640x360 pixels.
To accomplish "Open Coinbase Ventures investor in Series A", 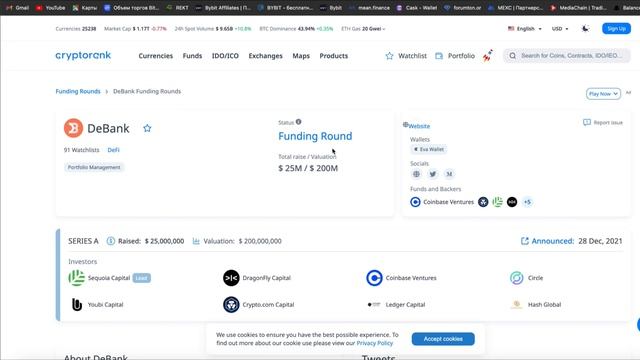I will (x=411, y=278).
